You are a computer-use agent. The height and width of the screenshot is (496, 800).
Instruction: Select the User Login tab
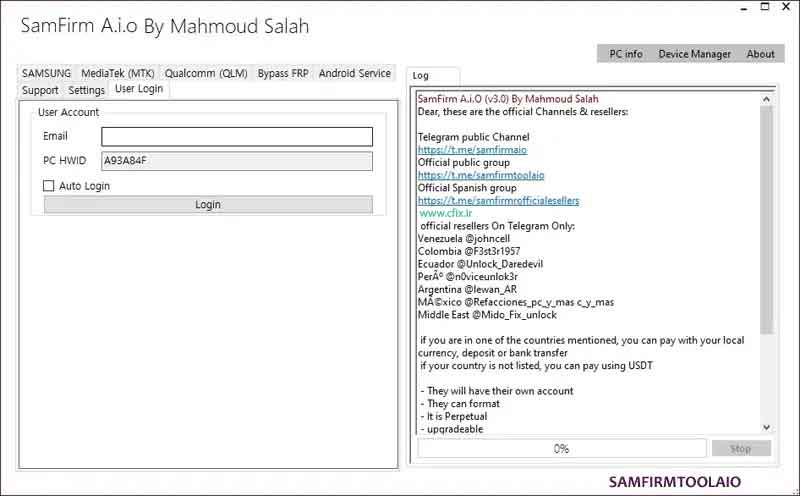139,89
